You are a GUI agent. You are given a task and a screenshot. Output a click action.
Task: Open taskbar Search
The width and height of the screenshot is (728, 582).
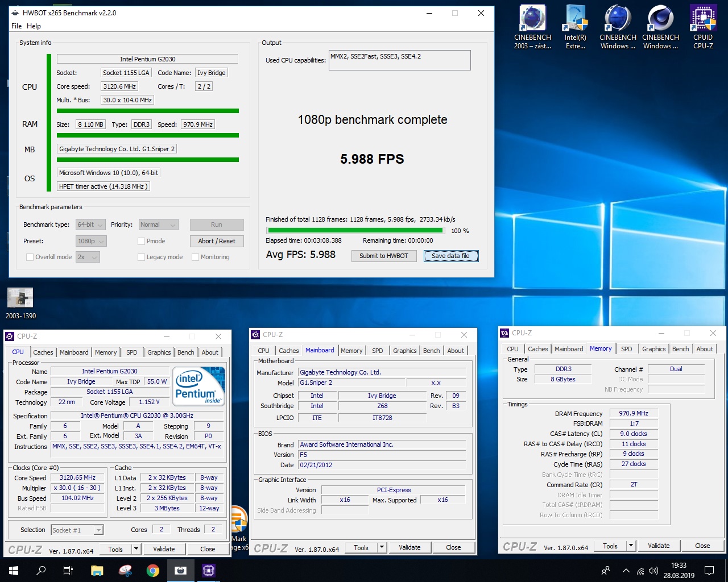[41, 571]
